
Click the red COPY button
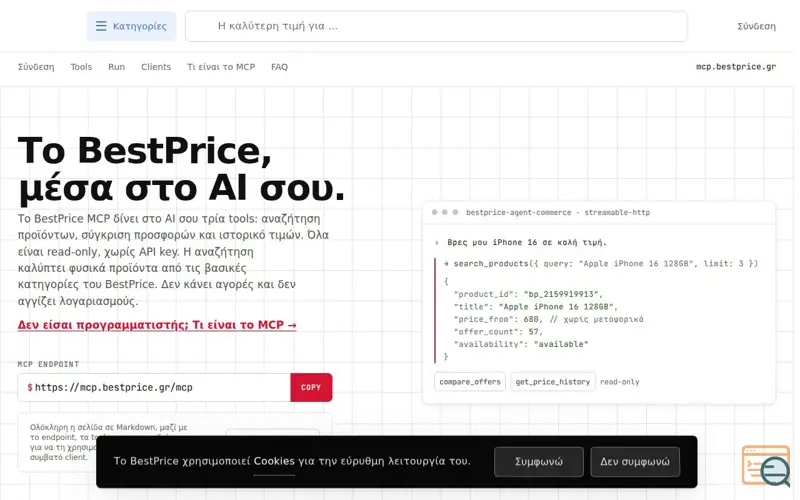[311, 387]
